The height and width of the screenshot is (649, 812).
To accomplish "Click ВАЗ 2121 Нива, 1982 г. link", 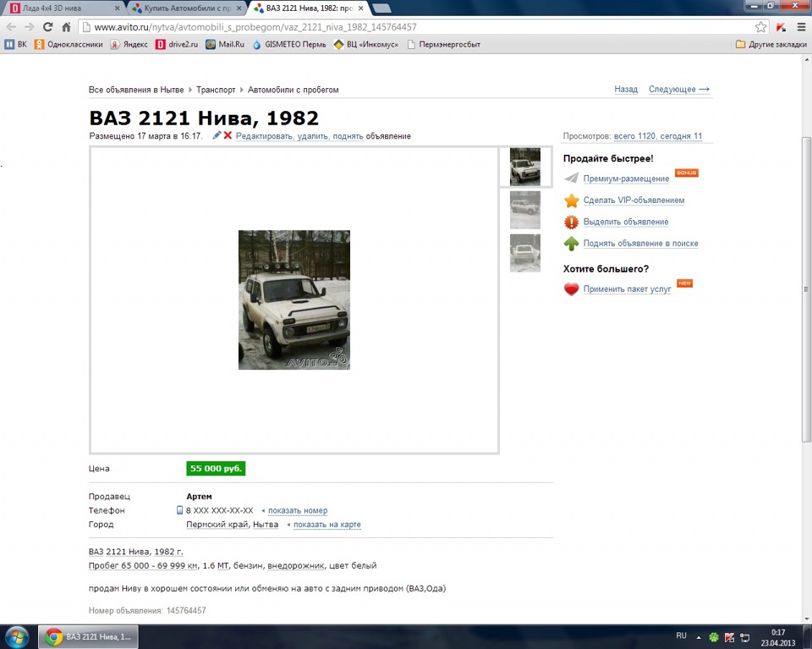I will [x=135, y=552].
